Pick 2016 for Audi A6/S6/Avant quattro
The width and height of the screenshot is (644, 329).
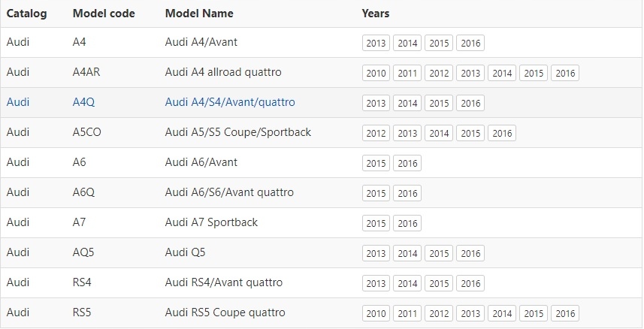click(x=407, y=194)
